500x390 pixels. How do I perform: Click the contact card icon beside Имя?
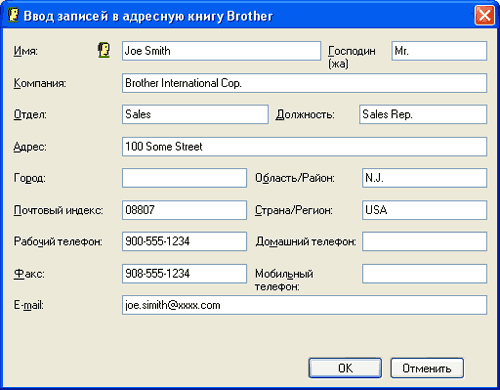coord(104,51)
